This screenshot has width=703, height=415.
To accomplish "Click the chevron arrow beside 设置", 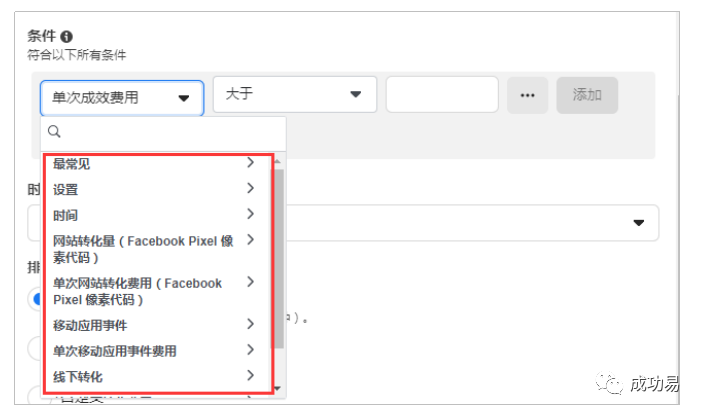I will pyautogui.click(x=251, y=188).
